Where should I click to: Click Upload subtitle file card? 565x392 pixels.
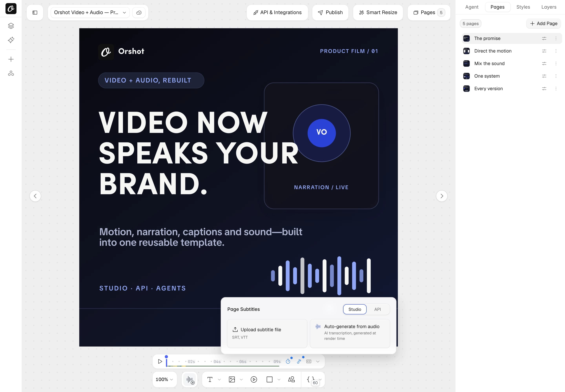[267, 333]
